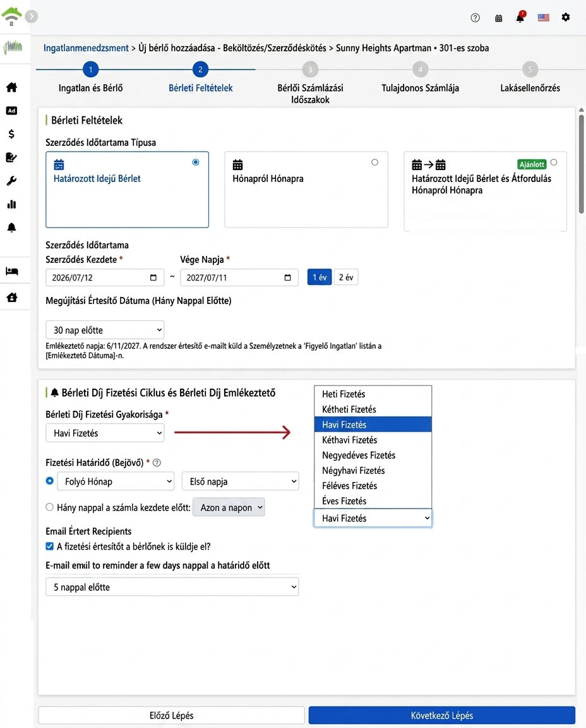Go to step 1 Ingatlan és Bérlő
The width and height of the screenshot is (586, 728).
[x=90, y=70]
